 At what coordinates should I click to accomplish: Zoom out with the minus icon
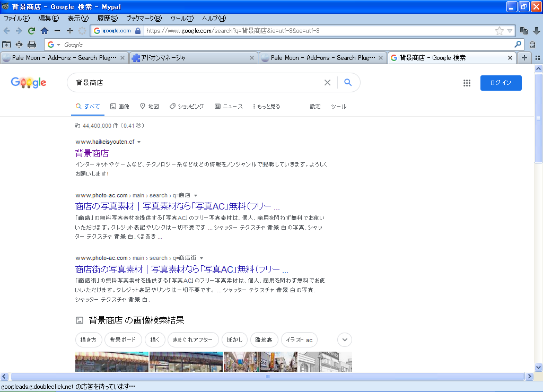[x=57, y=31]
